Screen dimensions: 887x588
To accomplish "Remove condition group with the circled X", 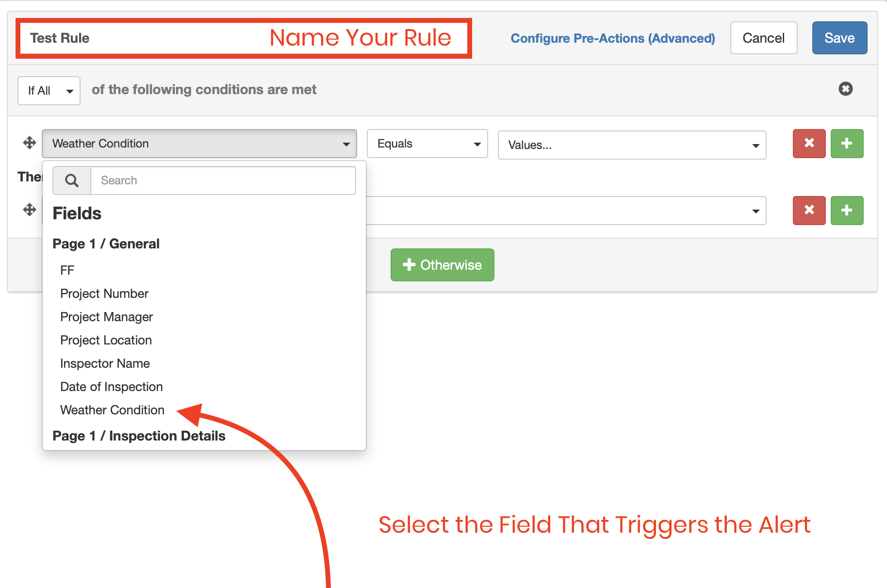I will coord(845,89).
